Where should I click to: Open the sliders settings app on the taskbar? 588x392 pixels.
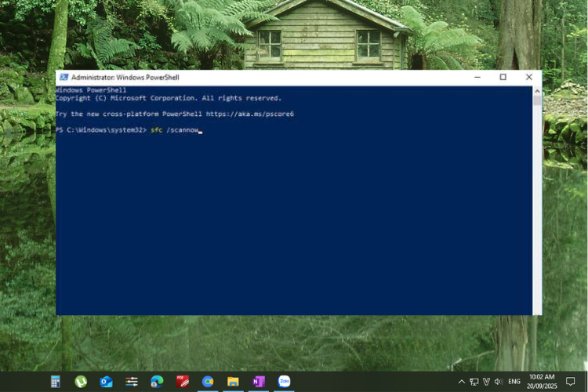pyautogui.click(x=132, y=382)
